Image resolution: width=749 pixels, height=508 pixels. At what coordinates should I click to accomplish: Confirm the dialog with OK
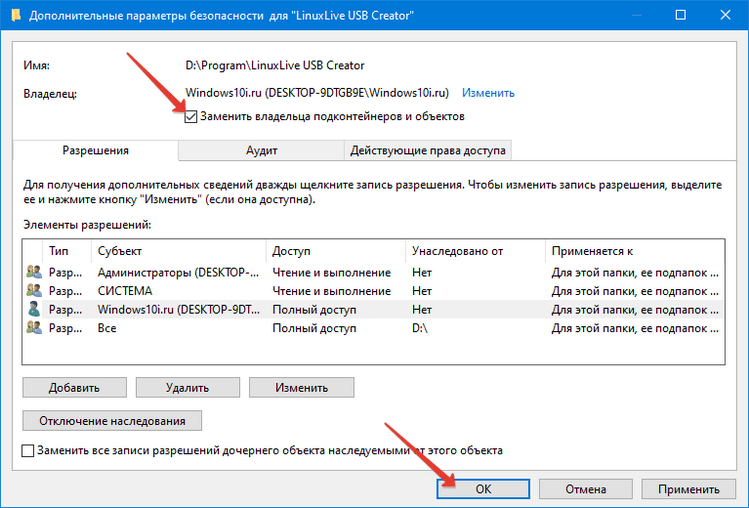(483, 489)
